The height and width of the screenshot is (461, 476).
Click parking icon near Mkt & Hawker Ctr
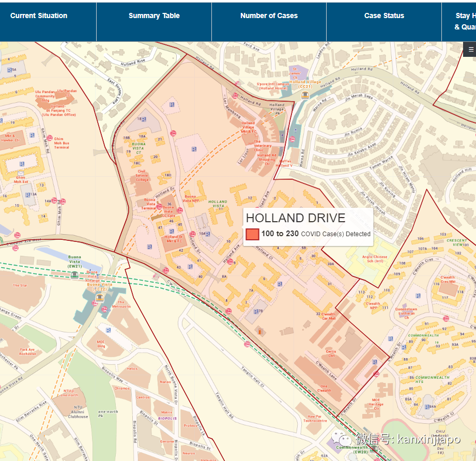tap(32, 135)
